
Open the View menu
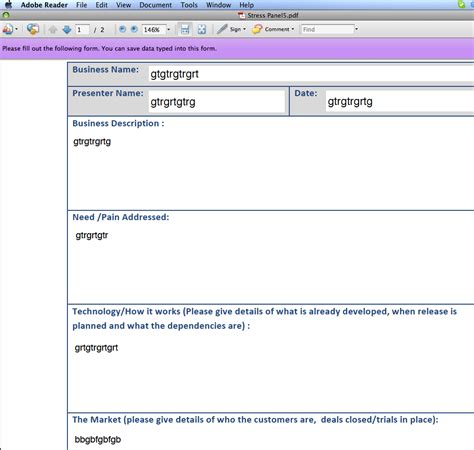(x=123, y=5)
